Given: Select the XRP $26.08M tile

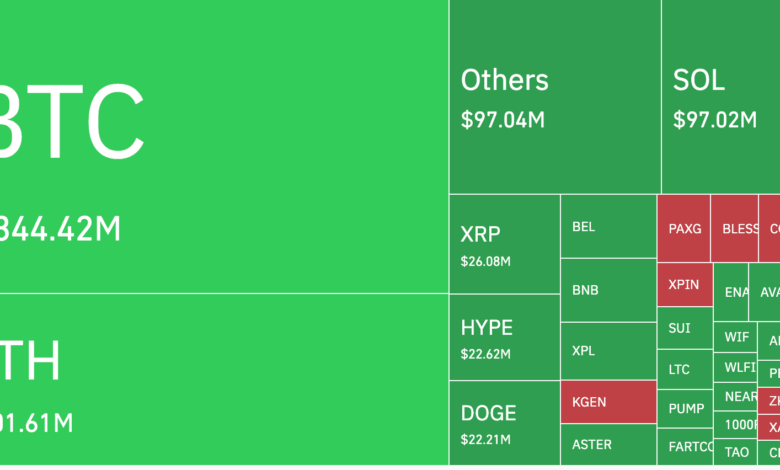Looking at the screenshot, I should [x=504, y=245].
